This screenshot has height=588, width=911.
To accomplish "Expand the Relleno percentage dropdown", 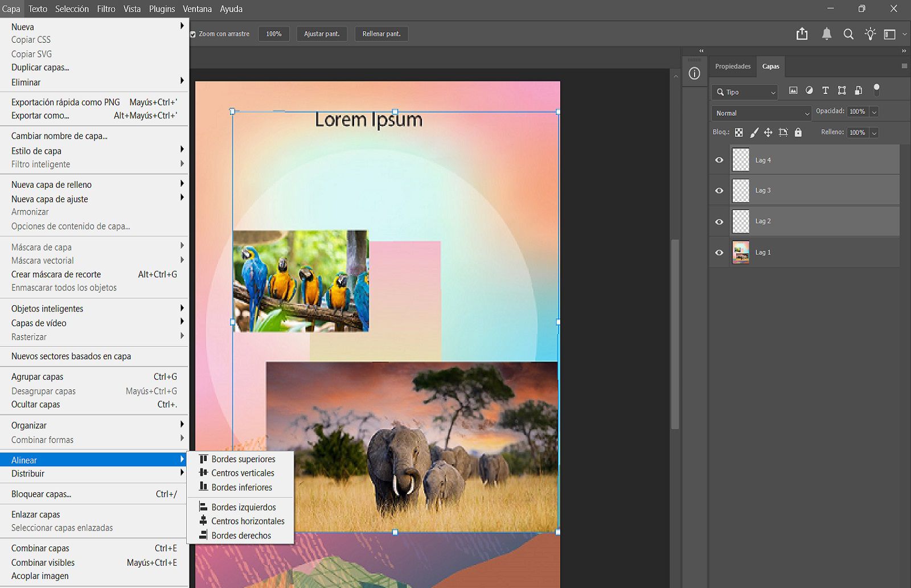I will (x=873, y=133).
